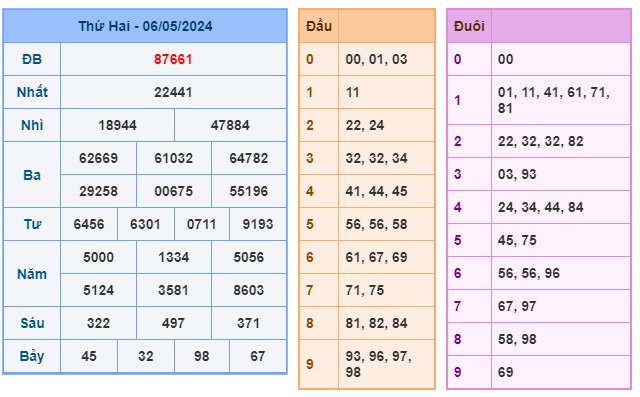The height and width of the screenshot is (397, 640).
Task: Click the Đầu column header
Action: pos(319,26)
